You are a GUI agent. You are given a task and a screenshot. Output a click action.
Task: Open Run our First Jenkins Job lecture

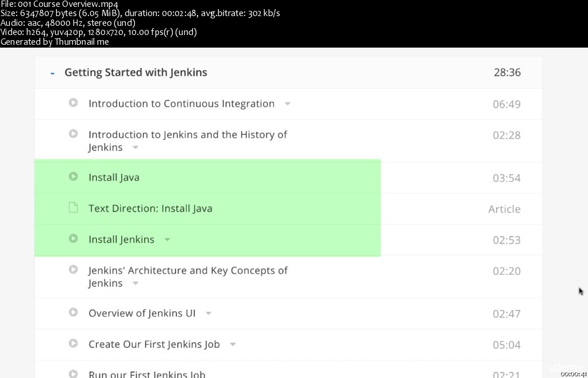[147, 374]
